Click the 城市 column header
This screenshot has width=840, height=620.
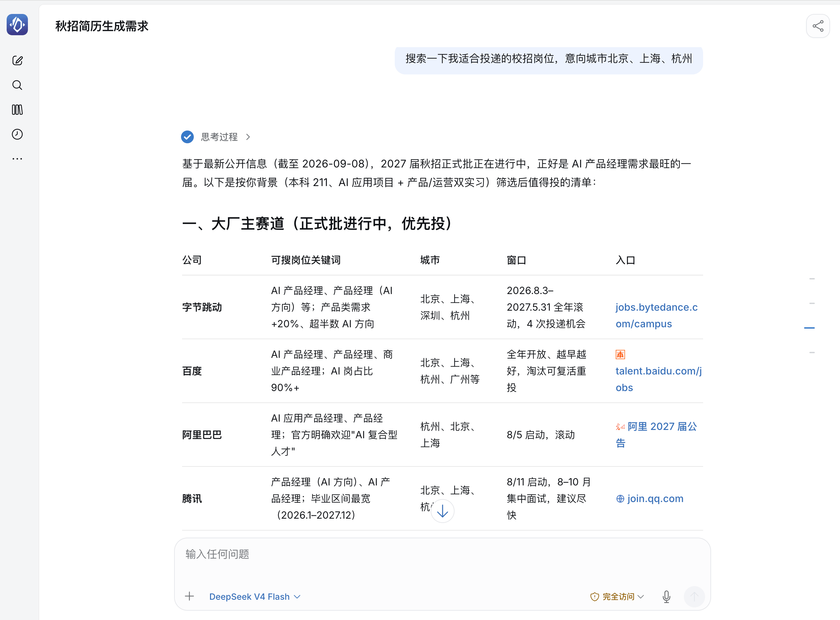click(430, 260)
